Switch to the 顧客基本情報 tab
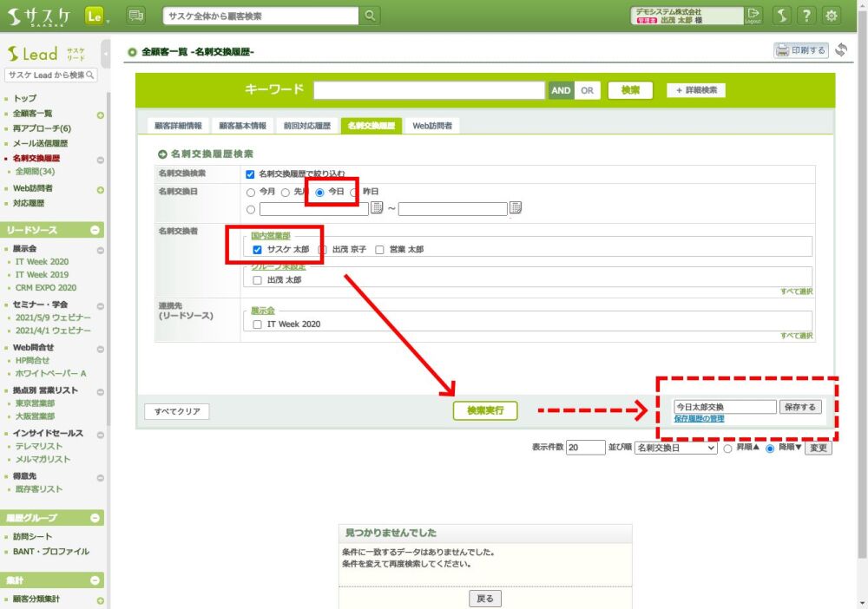 point(242,126)
